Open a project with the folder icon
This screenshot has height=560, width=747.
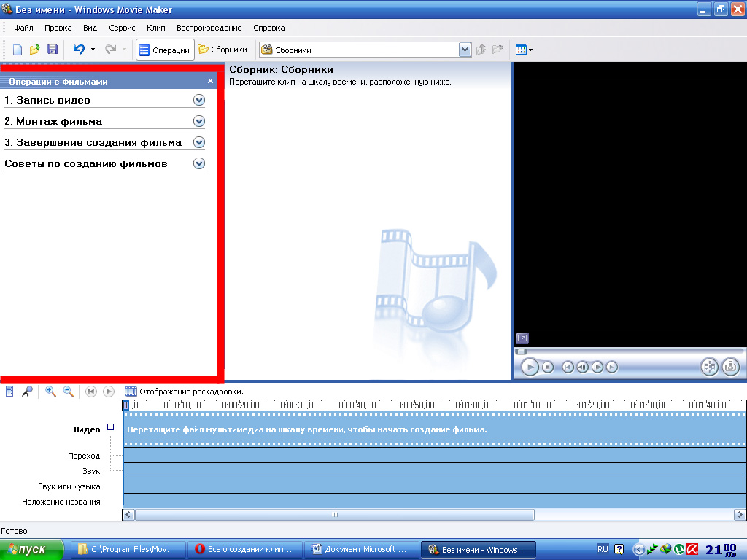(x=35, y=50)
